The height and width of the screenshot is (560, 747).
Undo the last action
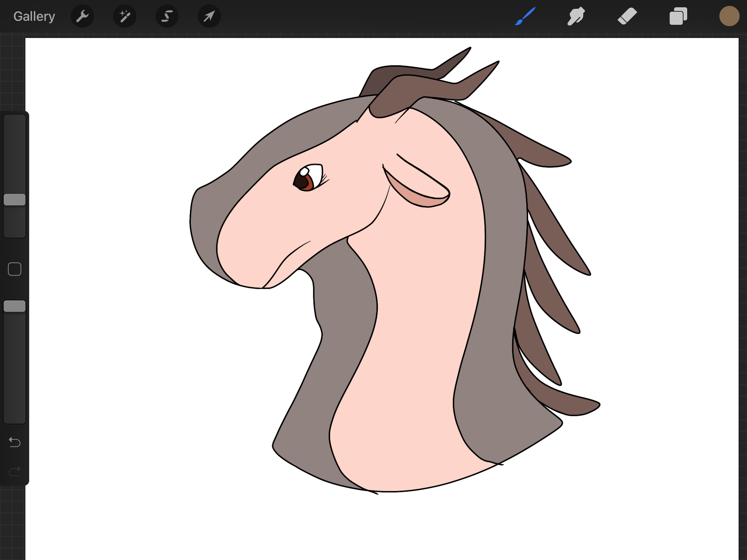point(15,442)
